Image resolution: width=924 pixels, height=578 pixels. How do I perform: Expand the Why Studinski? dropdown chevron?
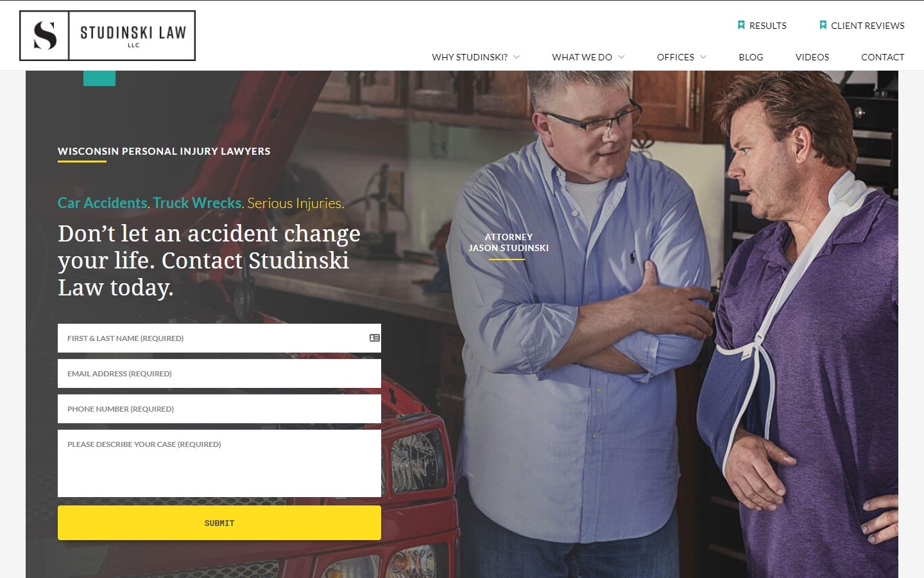[x=517, y=57]
